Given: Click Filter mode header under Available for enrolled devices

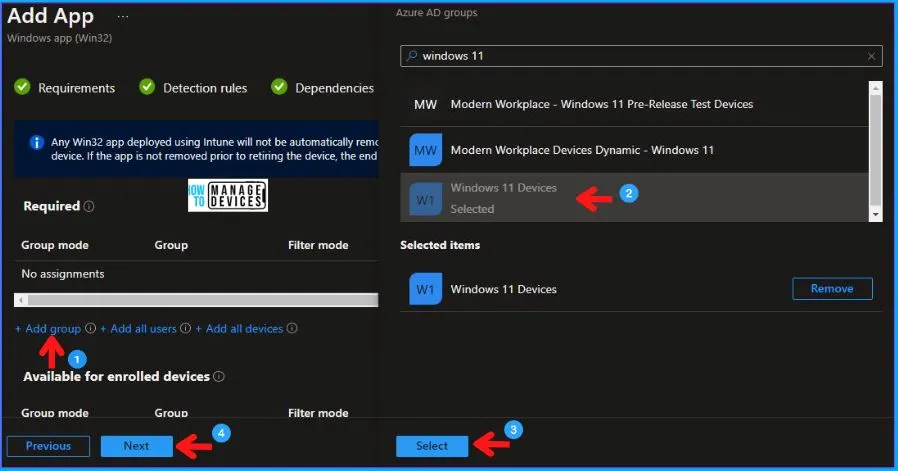Looking at the screenshot, I should [x=318, y=413].
